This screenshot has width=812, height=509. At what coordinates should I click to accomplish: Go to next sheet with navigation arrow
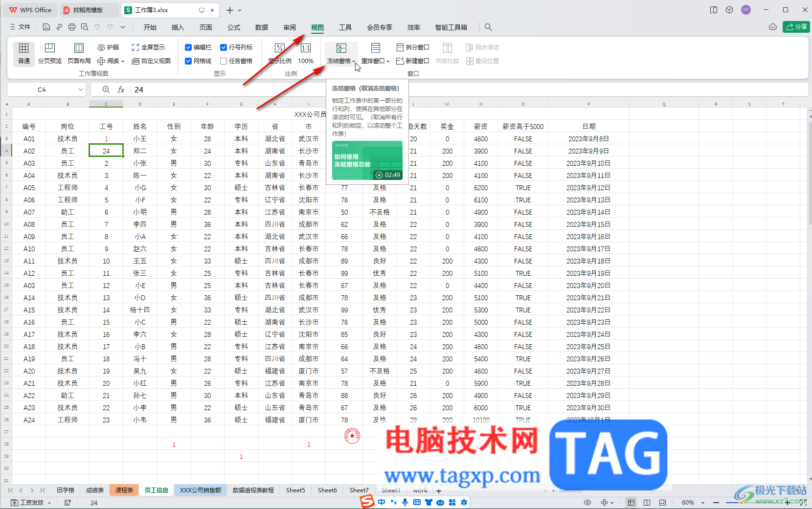(32, 490)
